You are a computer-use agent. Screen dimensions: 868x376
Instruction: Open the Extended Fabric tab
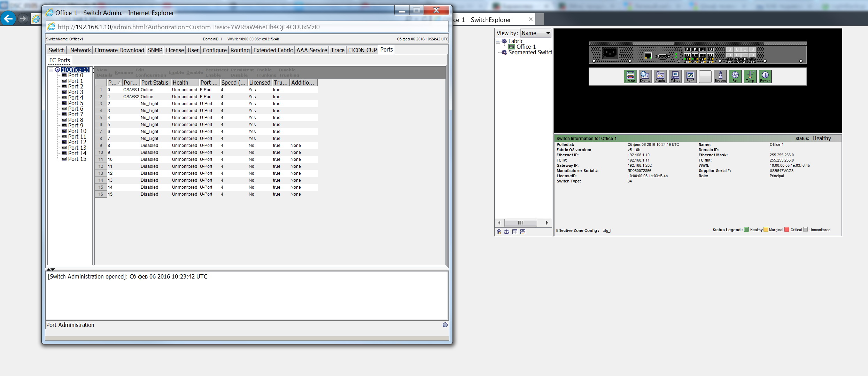tap(273, 50)
